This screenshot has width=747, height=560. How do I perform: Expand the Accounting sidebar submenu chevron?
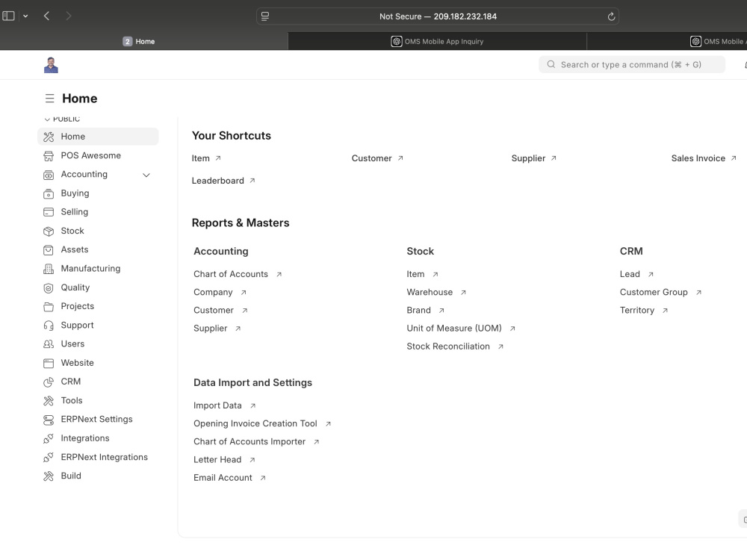point(146,175)
